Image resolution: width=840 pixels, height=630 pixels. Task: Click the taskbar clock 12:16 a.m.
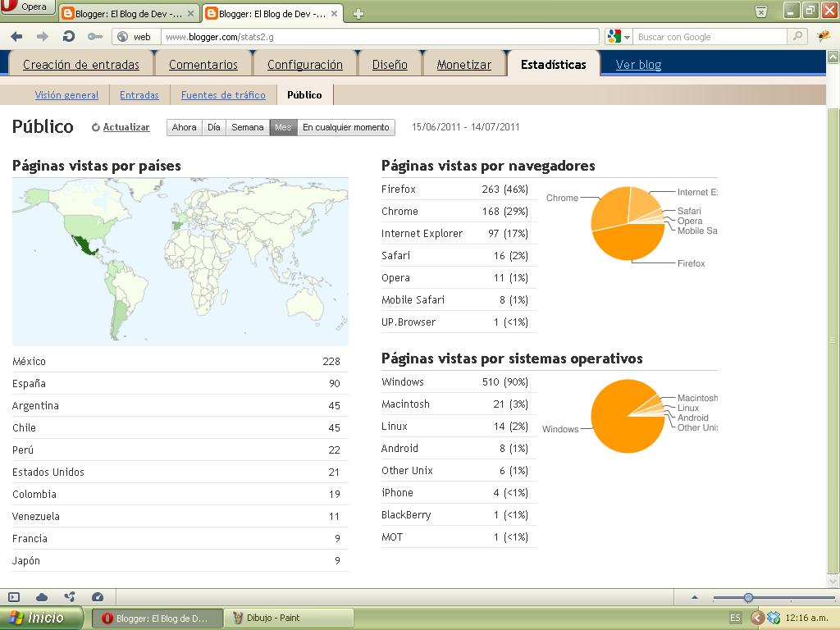[x=806, y=618]
